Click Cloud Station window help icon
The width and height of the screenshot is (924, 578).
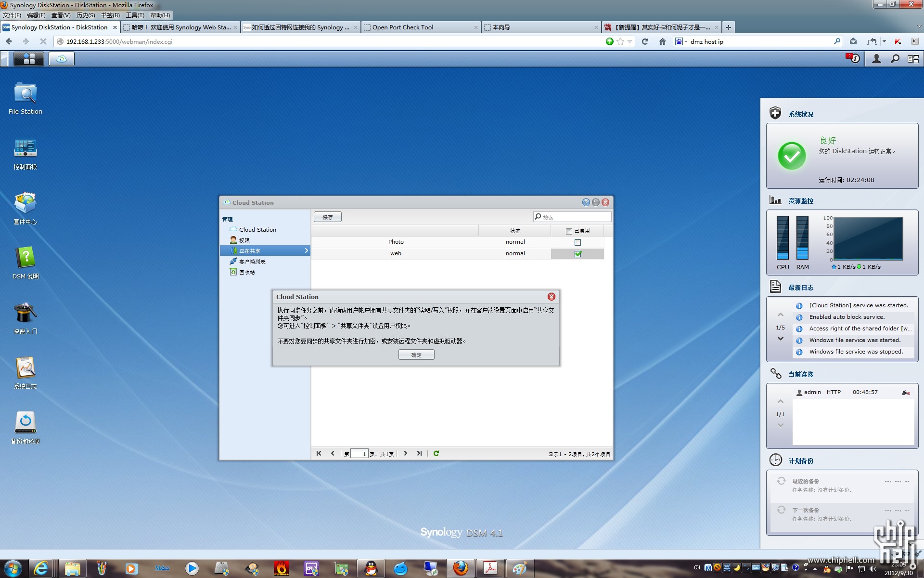[x=586, y=202]
